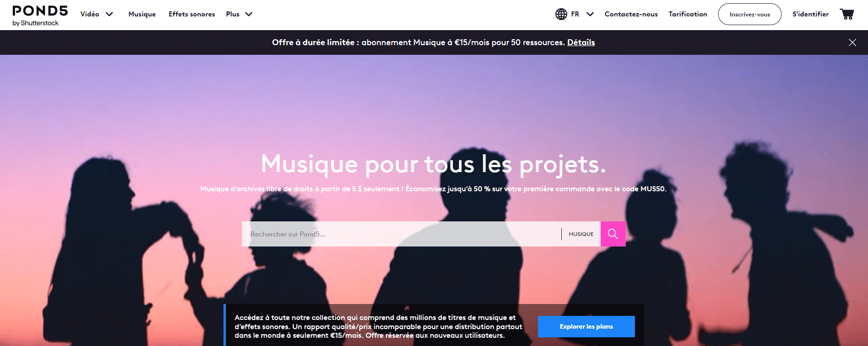Open the FR language dropdown arrow

(590, 14)
